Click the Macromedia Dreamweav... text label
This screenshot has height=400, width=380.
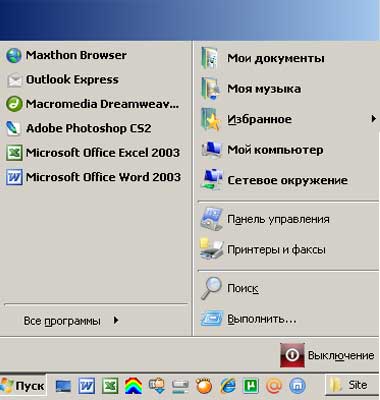[102, 104]
